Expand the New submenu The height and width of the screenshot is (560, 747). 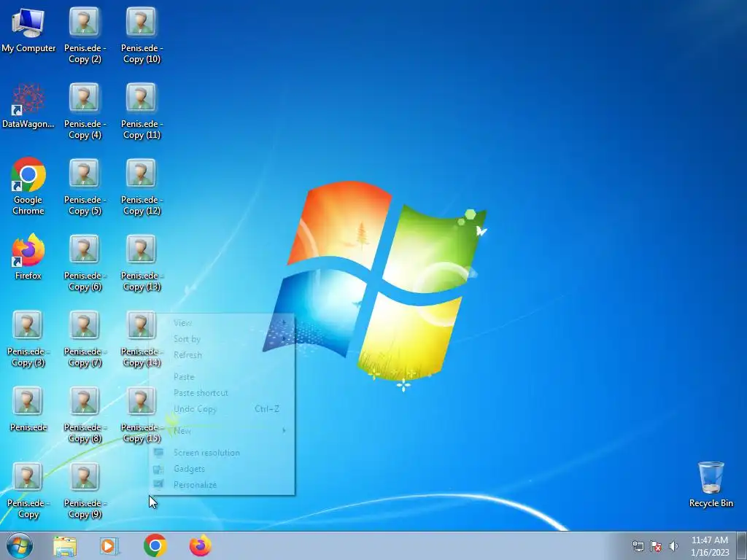222,430
